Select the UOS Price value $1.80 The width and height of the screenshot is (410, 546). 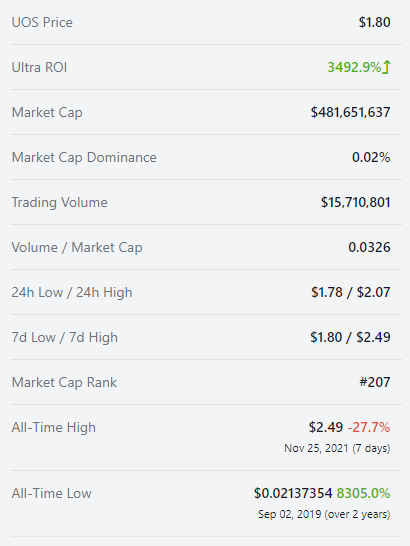tap(374, 22)
